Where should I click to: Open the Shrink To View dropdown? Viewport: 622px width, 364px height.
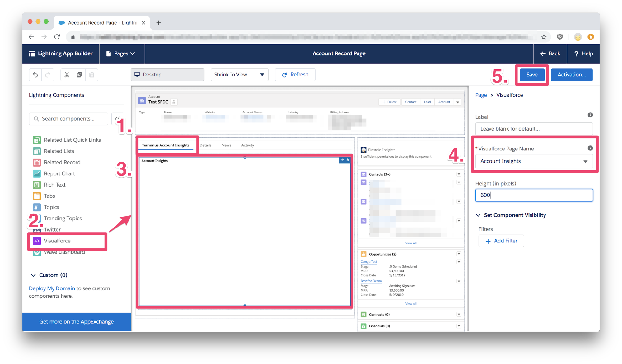point(239,75)
